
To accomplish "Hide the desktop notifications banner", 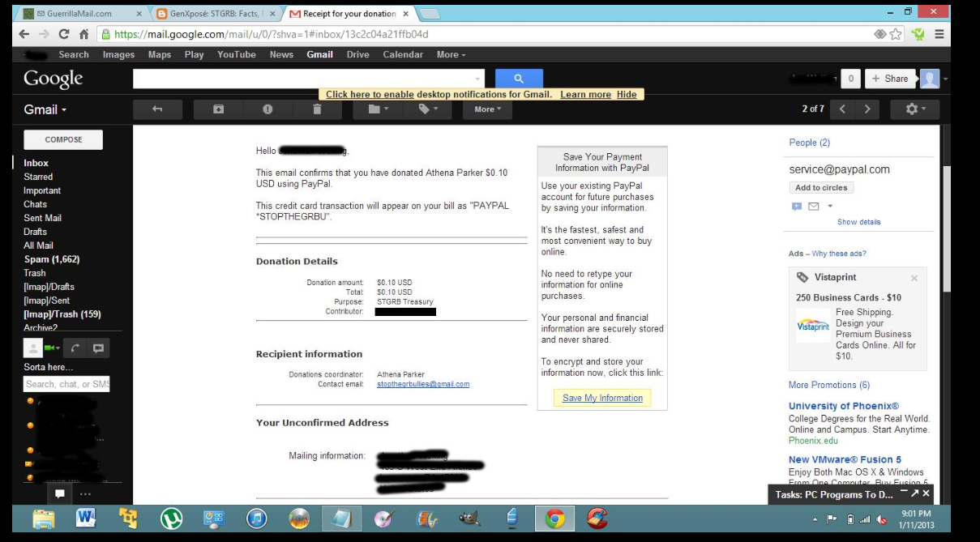I will point(627,95).
